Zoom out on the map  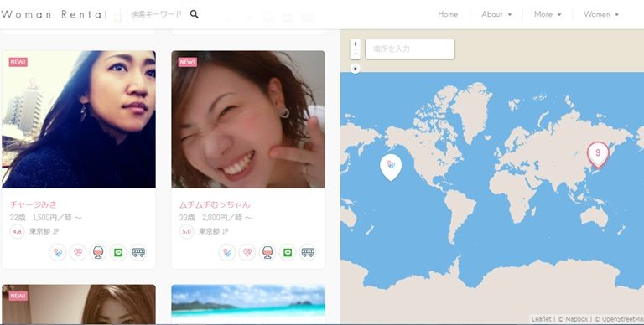coord(356,54)
